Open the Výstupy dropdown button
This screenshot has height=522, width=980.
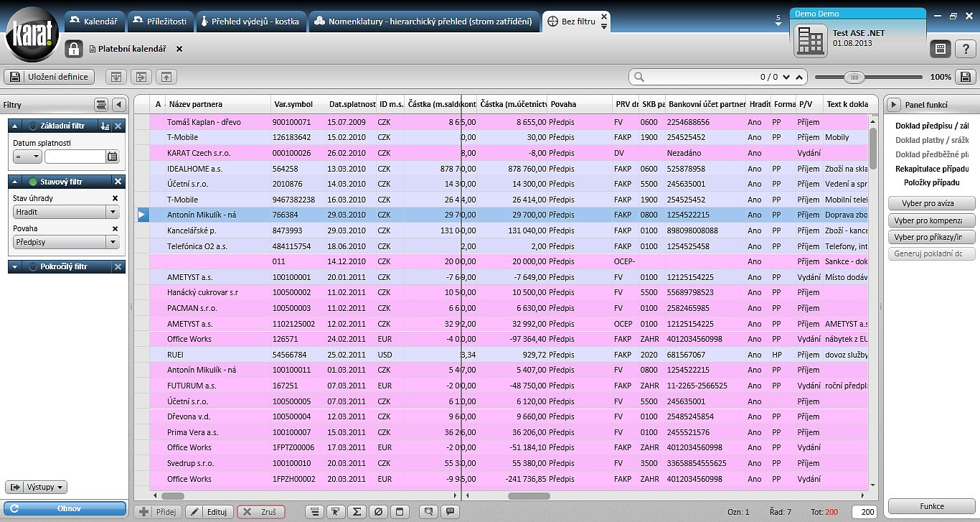(x=36, y=487)
